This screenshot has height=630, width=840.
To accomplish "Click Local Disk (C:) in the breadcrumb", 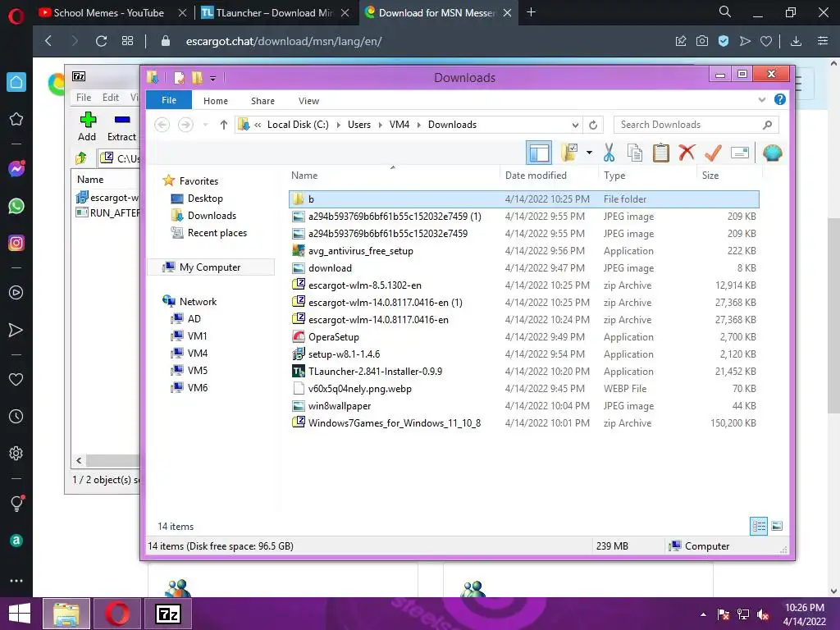I will 298,125.
